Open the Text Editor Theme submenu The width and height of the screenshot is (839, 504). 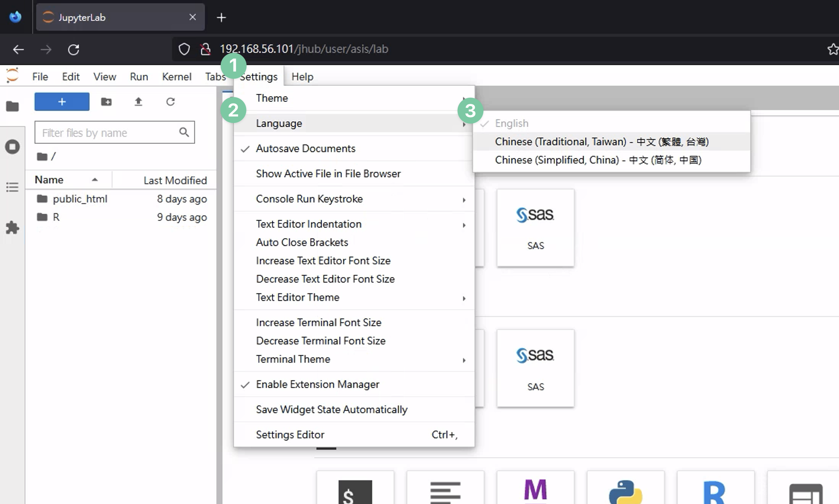point(298,297)
